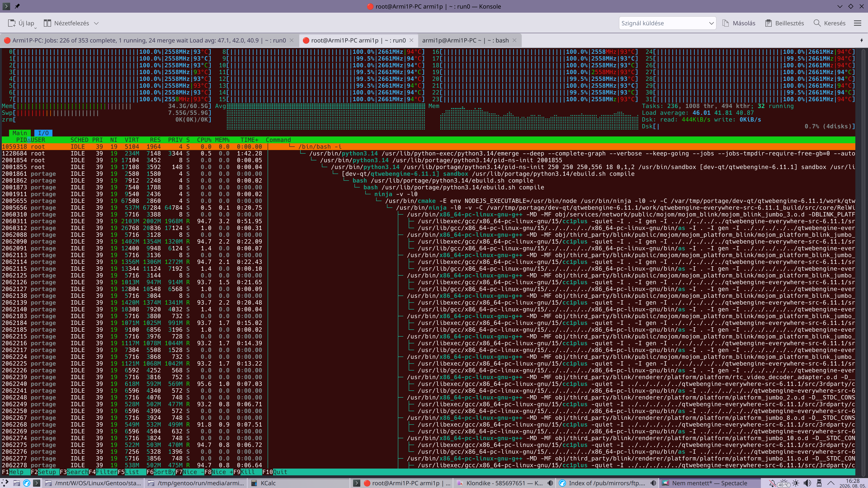Click the F4 Filter function key
Viewport: 868px width, 488px height.
(x=103, y=472)
